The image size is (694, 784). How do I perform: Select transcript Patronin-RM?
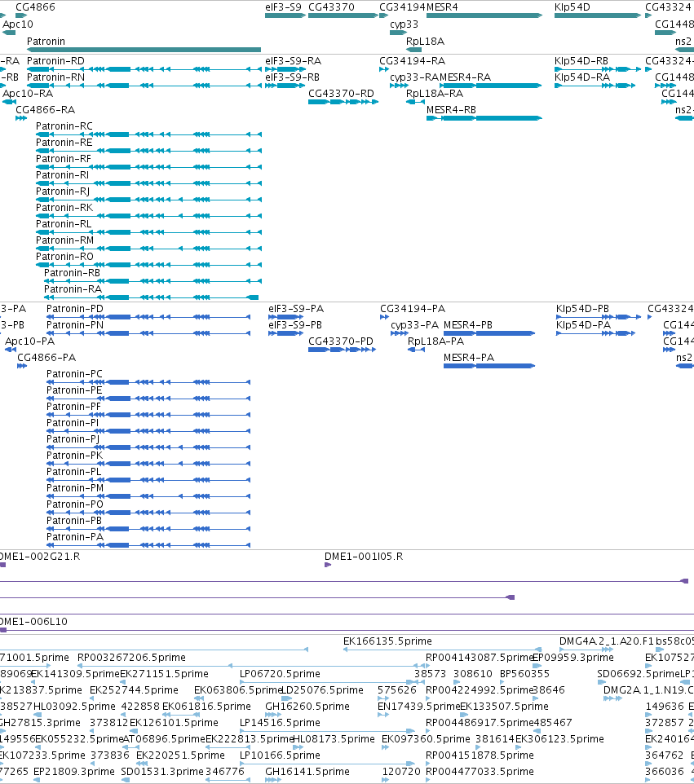(148, 249)
